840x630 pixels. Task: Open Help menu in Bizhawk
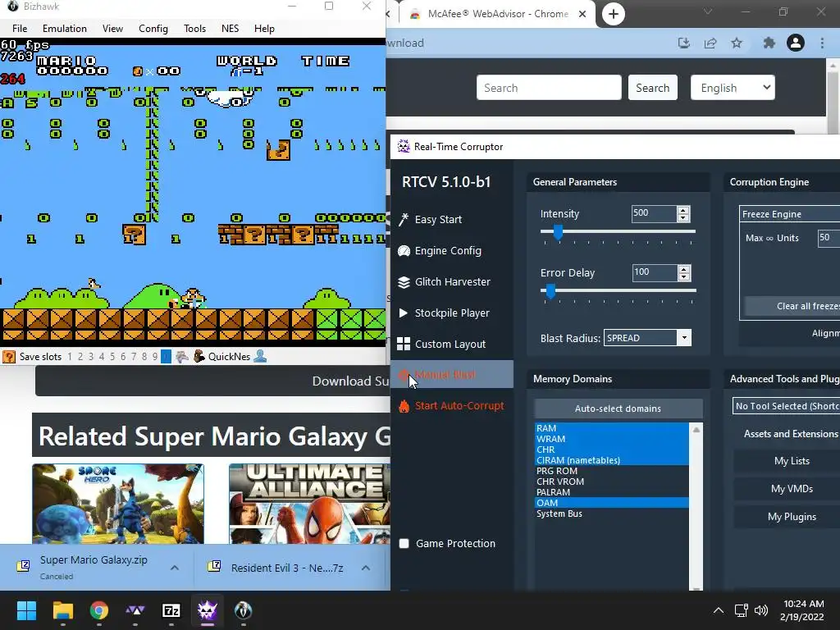tap(264, 29)
